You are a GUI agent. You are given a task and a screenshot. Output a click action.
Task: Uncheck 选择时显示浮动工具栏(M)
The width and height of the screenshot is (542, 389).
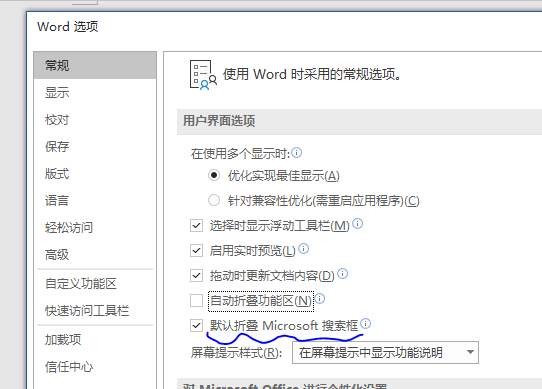click(x=196, y=226)
